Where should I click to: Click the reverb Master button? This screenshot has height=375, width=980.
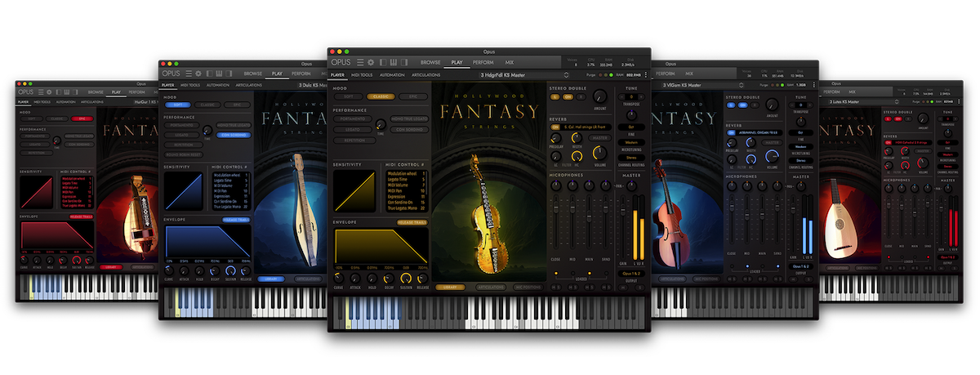click(x=600, y=138)
